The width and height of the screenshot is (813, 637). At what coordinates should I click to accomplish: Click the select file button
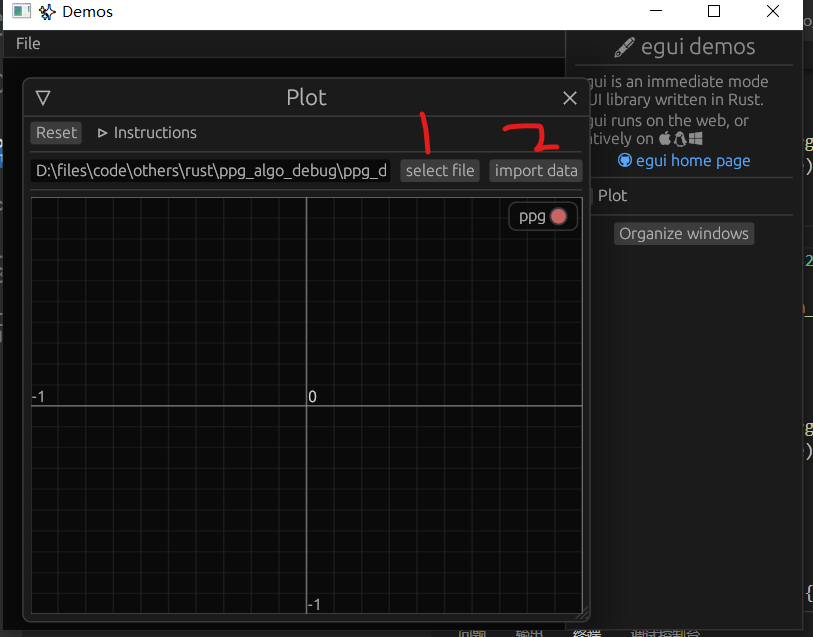(440, 171)
